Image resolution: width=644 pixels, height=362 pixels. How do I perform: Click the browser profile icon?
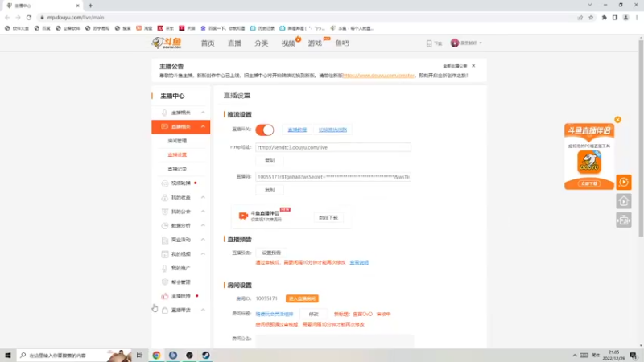click(x=626, y=17)
